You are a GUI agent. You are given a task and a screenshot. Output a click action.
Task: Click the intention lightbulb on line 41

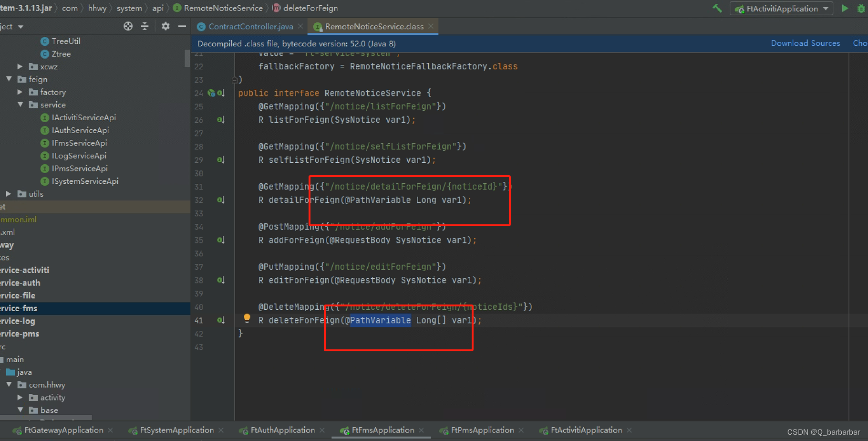click(247, 318)
